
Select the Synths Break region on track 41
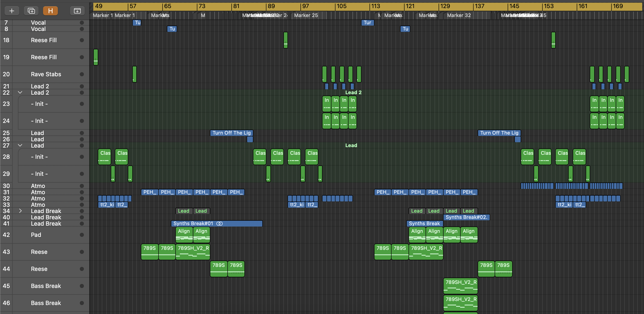(x=425, y=223)
